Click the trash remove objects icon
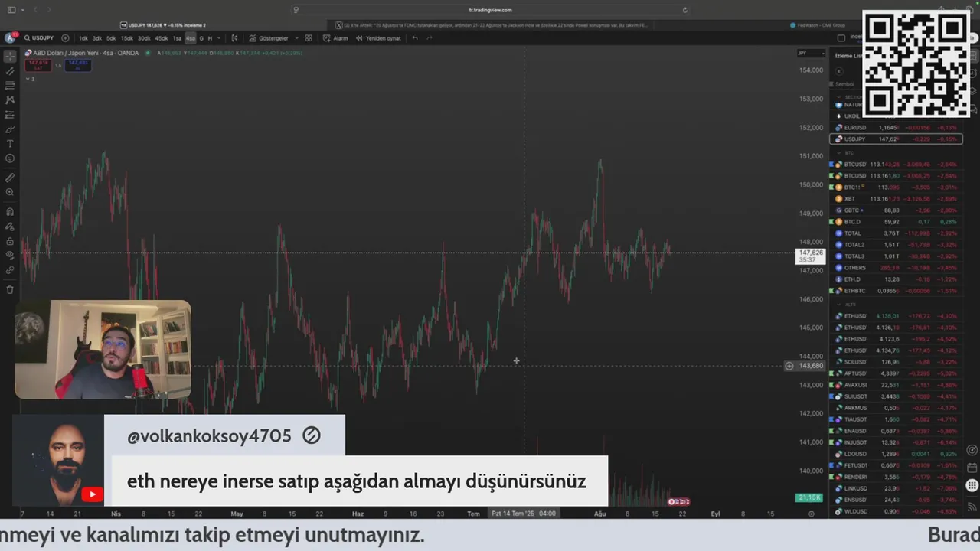980x551 pixels. [10, 289]
